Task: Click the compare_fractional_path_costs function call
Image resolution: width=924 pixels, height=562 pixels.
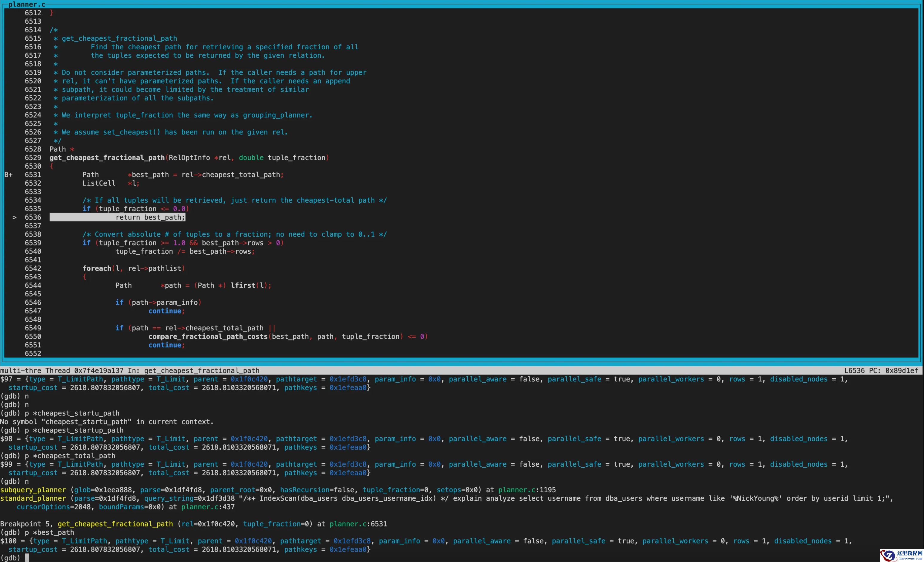Action: click(x=208, y=337)
